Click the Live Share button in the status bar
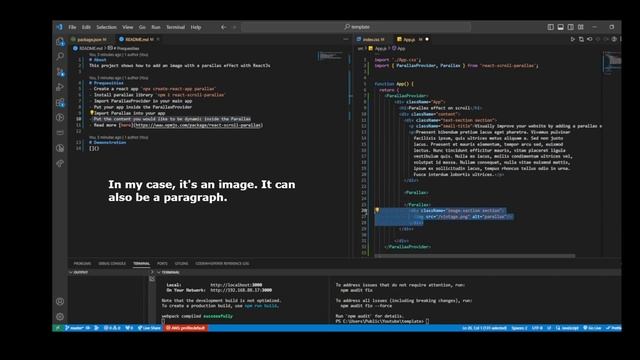Viewport: 640px width, 360px height. pos(149,328)
